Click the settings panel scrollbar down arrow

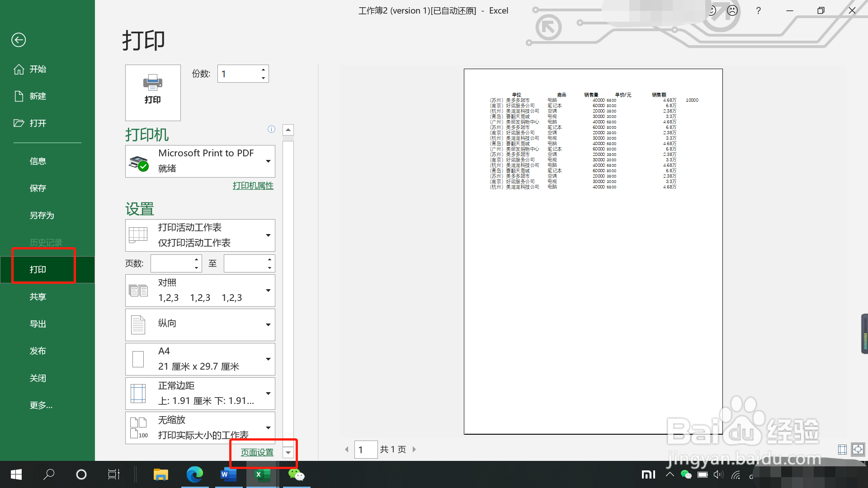[x=288, y=452]
